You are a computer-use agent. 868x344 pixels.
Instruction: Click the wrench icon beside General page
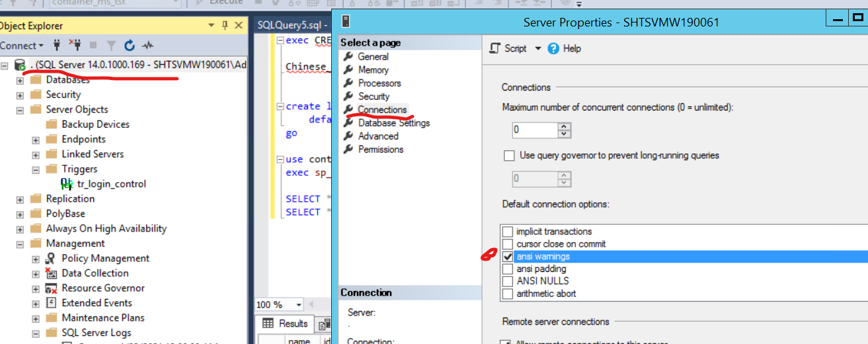click(x=349, y=57)
